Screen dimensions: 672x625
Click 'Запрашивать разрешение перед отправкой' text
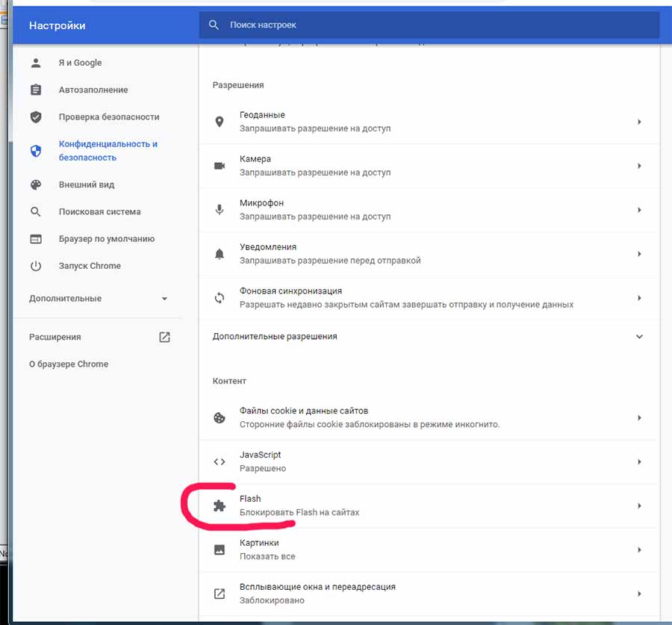(x=330, y=261)
